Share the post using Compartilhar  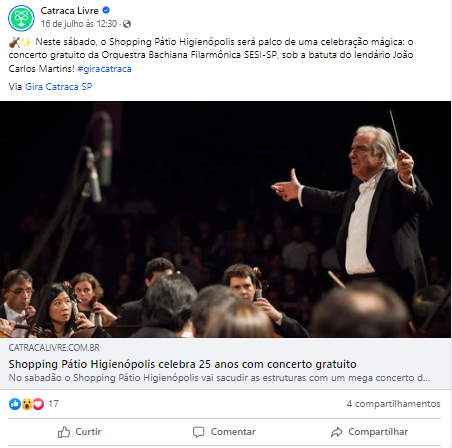point(369,432)
